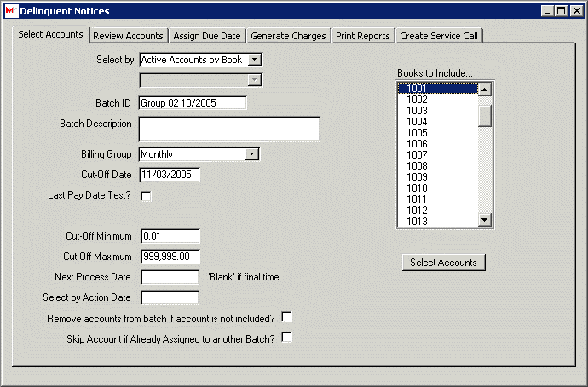The image size is (588, 387).
Task: Enable remove accounts from batch option
Action: 286,317
